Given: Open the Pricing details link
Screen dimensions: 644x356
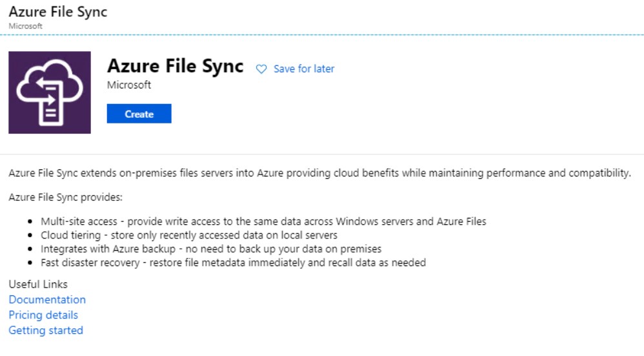Looking at the screenshot, I should click(x=43, y=315).
